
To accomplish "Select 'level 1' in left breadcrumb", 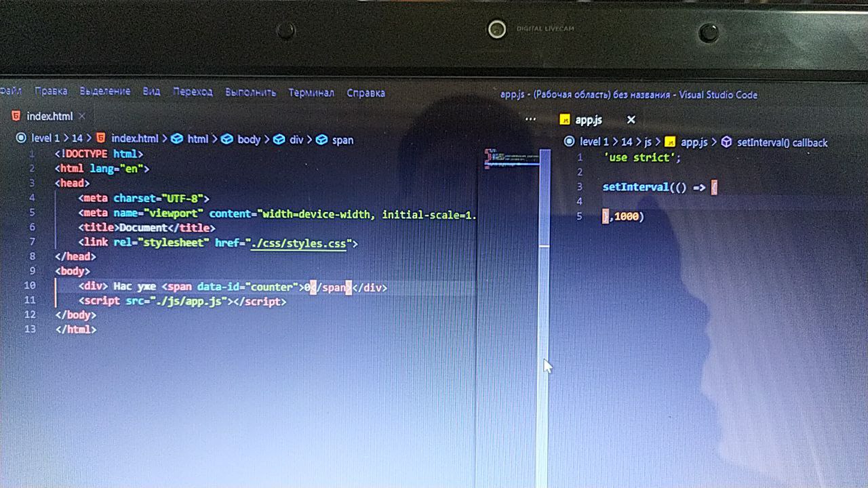I will [x=46, y=138].
